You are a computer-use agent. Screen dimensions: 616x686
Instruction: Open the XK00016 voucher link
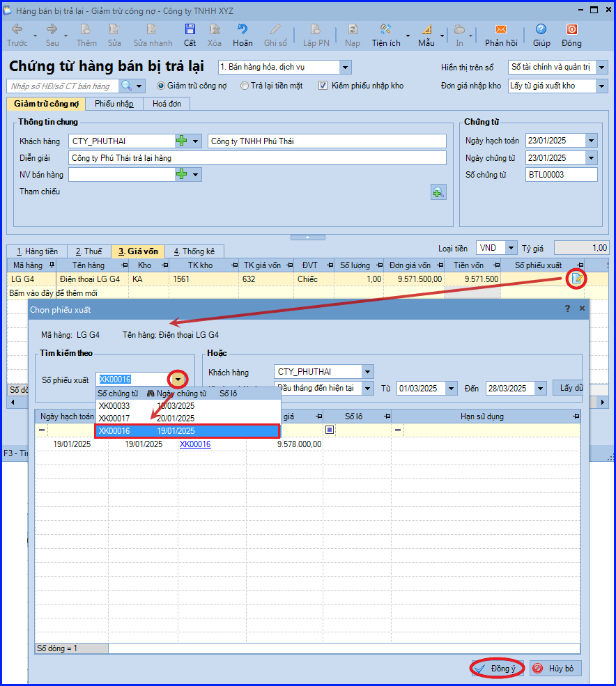click(x=195, y=444)
